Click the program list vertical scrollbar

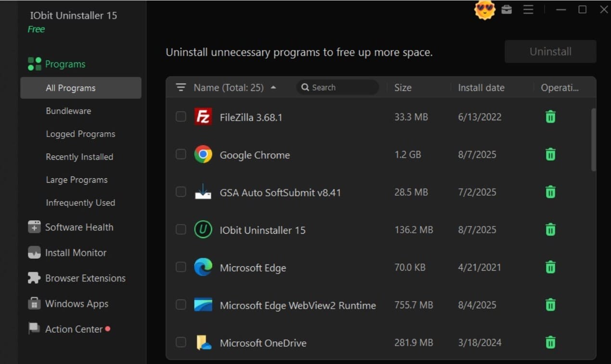coord(593,139)
